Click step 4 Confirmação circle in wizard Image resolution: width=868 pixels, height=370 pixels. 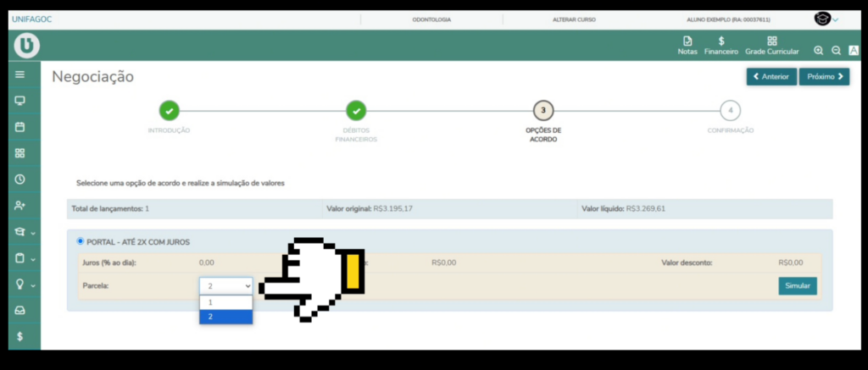point(730,110)
